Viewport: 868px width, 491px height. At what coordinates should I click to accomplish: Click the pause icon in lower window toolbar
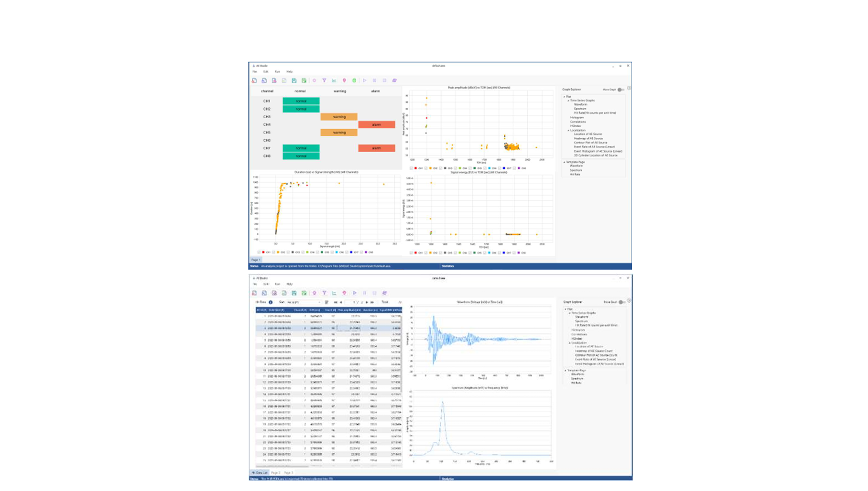tap(365, 293)
